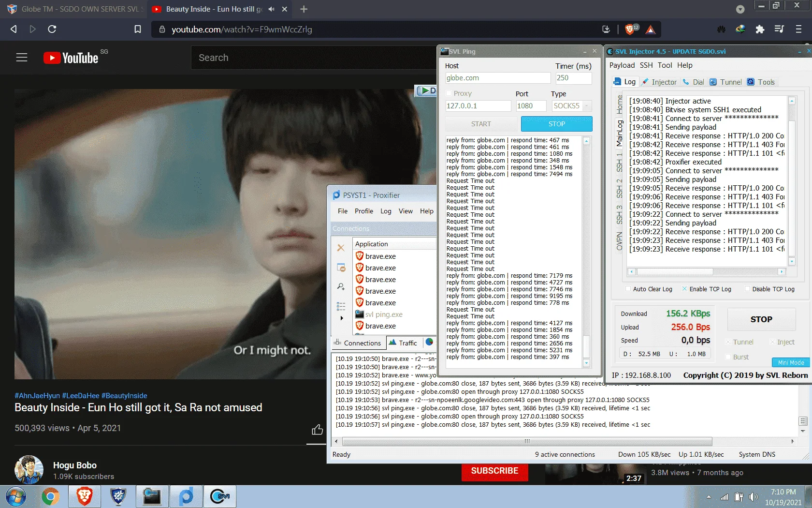Check Disable TCP Log
This screenshot has height=508, width=812.
point(747,289)
